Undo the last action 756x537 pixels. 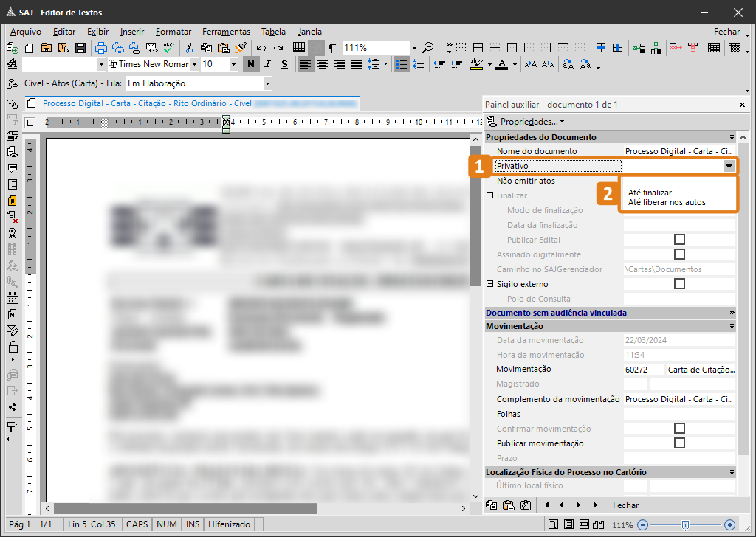(261, 48)
